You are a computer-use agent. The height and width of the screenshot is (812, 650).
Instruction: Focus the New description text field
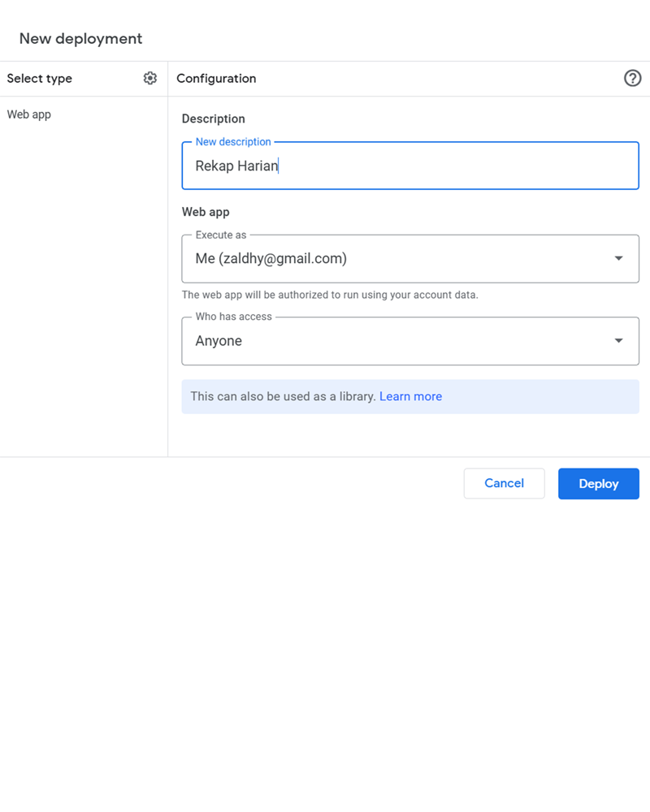click(x=410, y=166)
